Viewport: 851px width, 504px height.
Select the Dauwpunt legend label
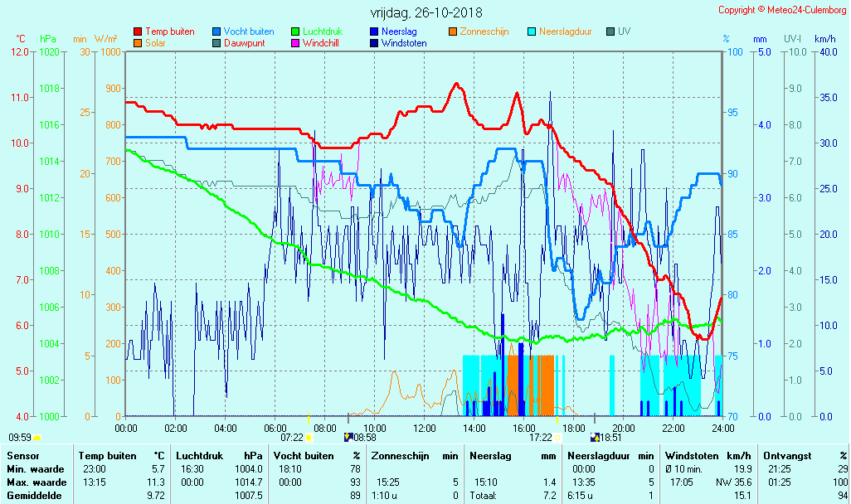coord(245,43)
